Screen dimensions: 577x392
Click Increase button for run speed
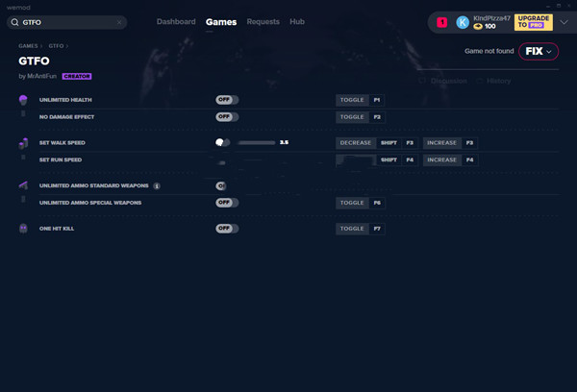(x=441, y=159)
